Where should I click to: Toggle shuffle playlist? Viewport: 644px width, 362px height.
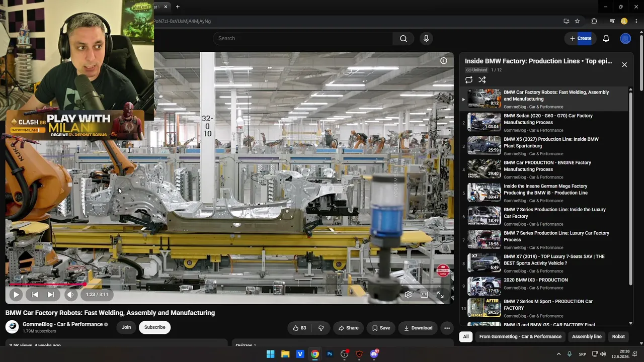click(482, 80)
